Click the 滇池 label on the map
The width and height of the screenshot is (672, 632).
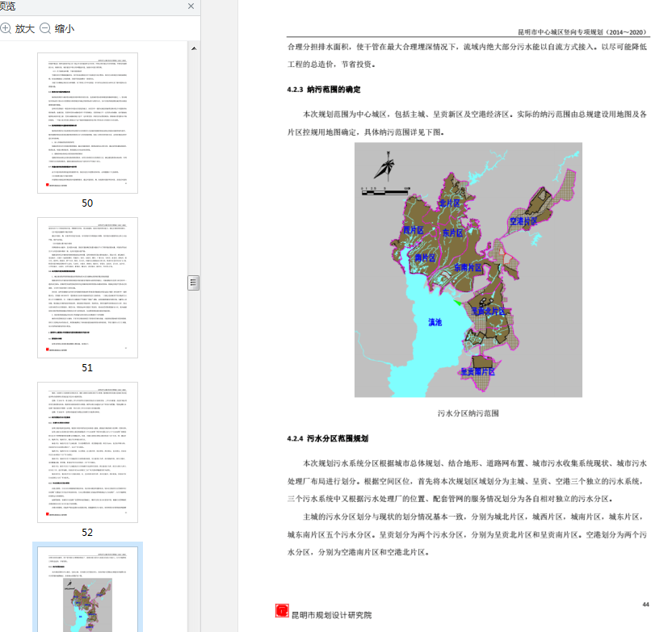(435, 322)
